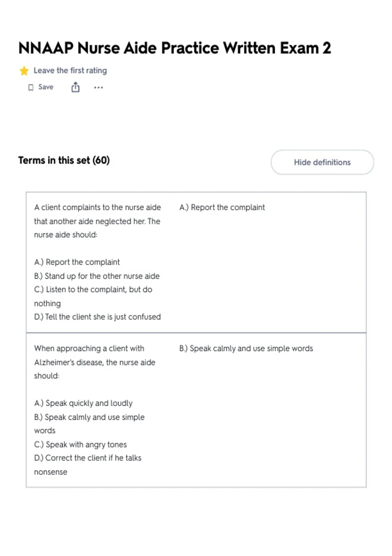Image resolution: width=392 pixels, height=556 pixels.
Task: Click the first card's question about client complaints
Action: [x=98, y=221]
